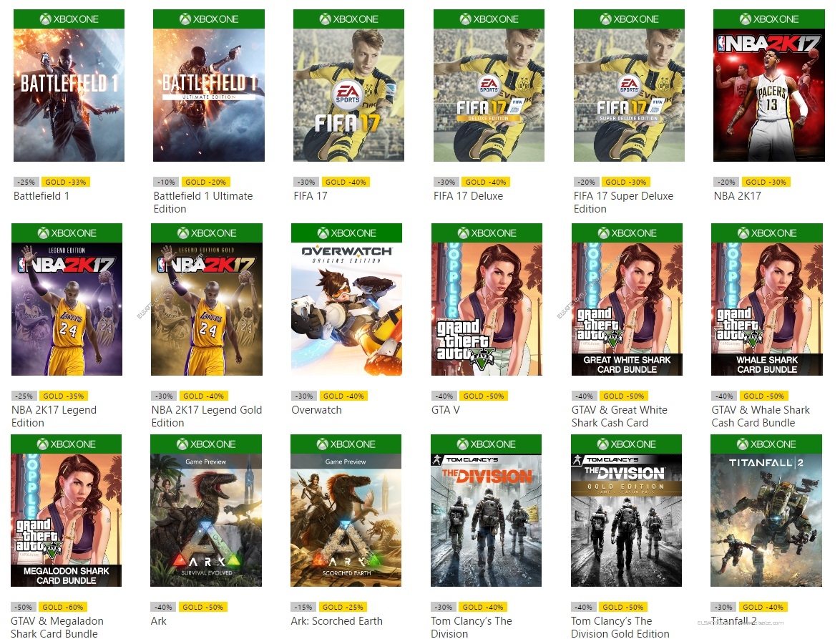Image resolution: width=840 pixels, height=639 pixels.
Task: Click the NBA 2K17 title text
Action: pos(738,196)
